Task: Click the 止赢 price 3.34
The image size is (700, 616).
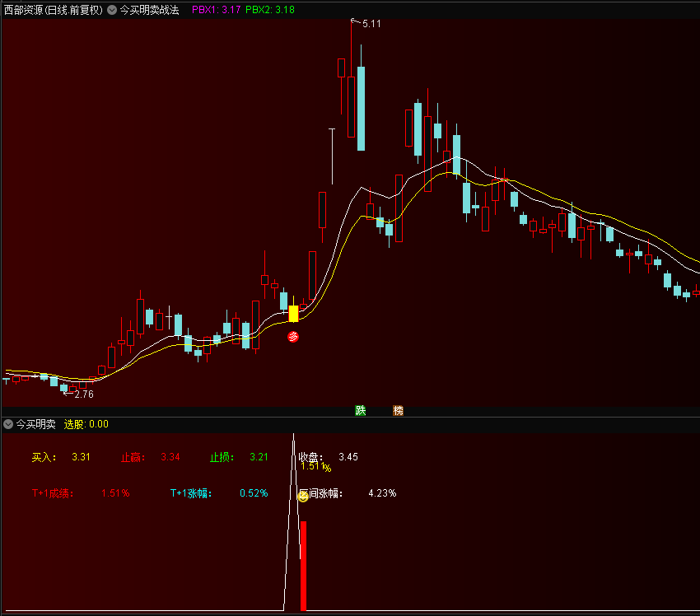Action: coord(170,457)
